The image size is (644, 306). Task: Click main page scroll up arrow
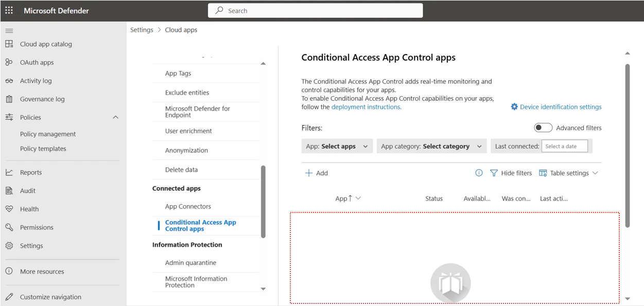(627, 53)
